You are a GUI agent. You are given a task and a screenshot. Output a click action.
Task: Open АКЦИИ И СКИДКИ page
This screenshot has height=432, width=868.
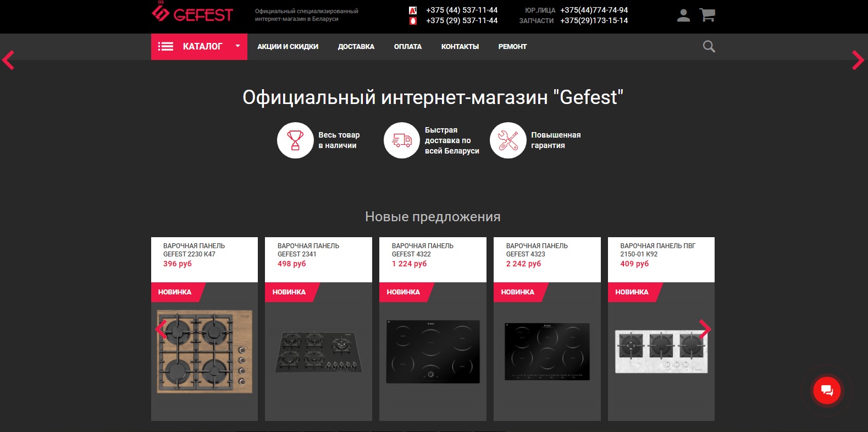pyautogui.click(x=288, y=47)
